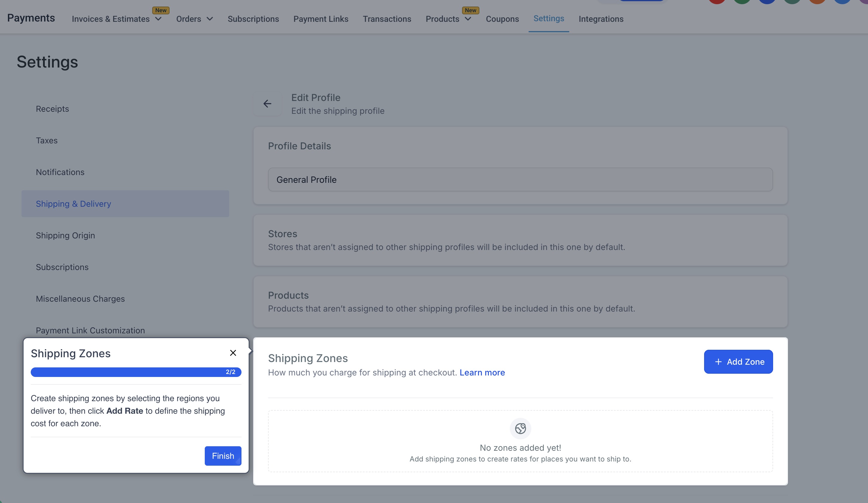The width and height of the screenshot is (868, 503).
Task: Expand the Invoices & Estimates dropdown
Action: 158,19
